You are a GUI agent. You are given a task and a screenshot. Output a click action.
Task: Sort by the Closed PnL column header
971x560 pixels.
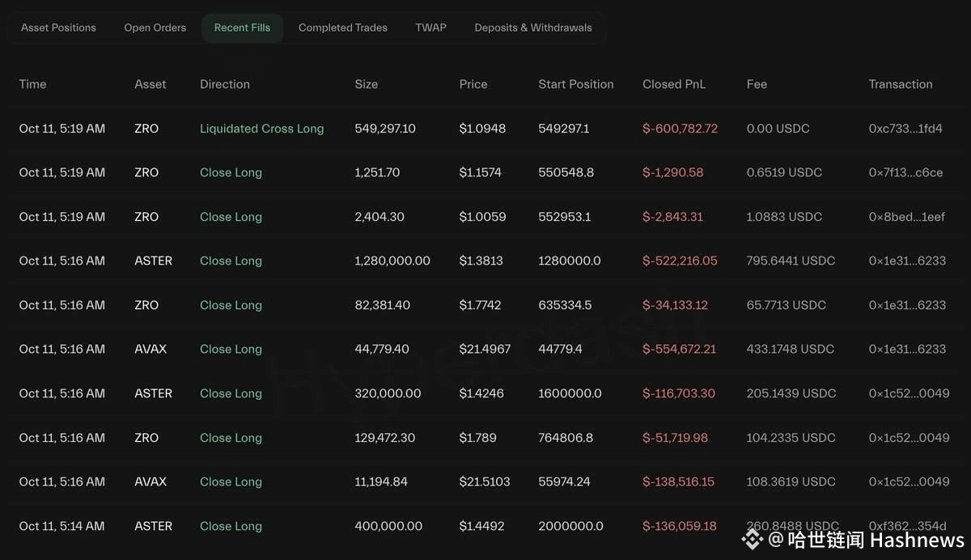[x=674, y=84]
